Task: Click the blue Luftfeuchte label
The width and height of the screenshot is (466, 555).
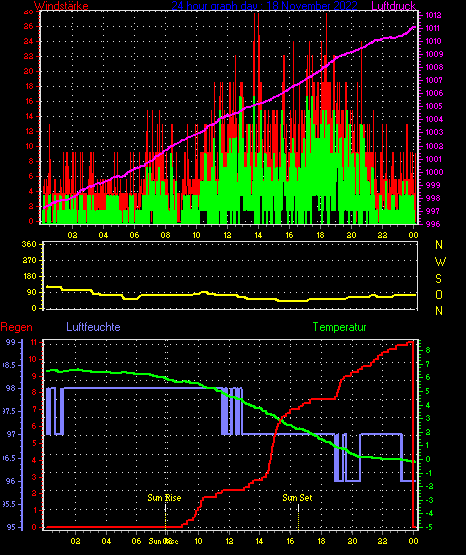Action: click(93, 327)
